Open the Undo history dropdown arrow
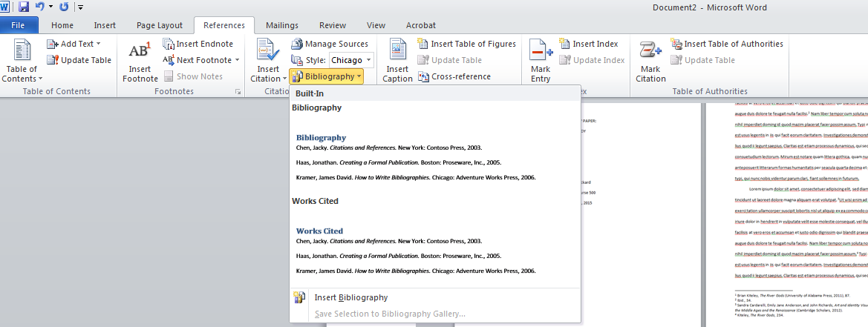The image size is (868, 327). (50, 7)
